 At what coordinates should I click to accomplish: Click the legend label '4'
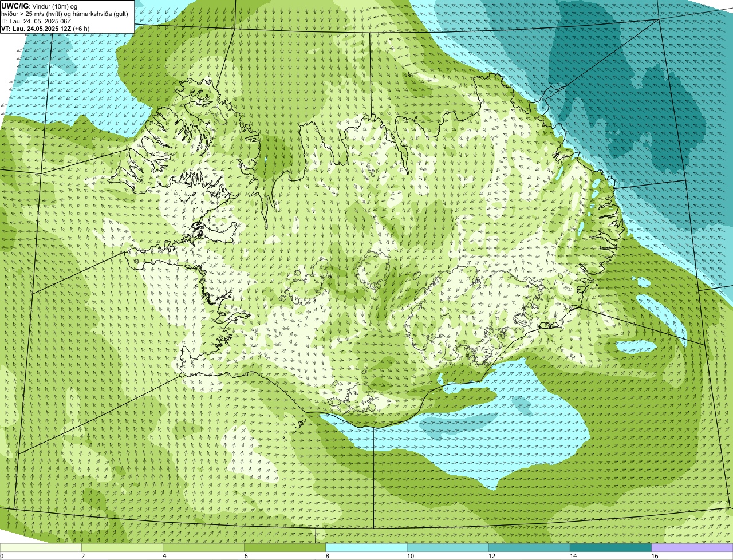click(x=165, y=556)
